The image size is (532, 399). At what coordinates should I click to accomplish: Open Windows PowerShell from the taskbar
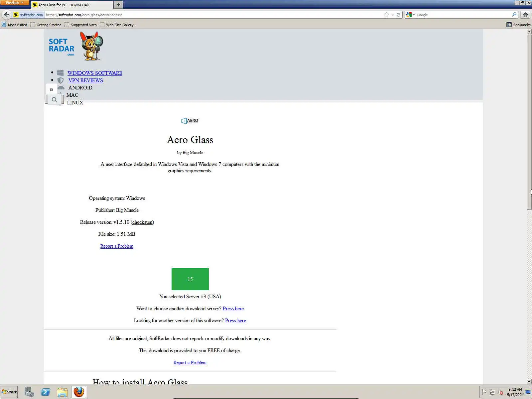tap(46, 392)
